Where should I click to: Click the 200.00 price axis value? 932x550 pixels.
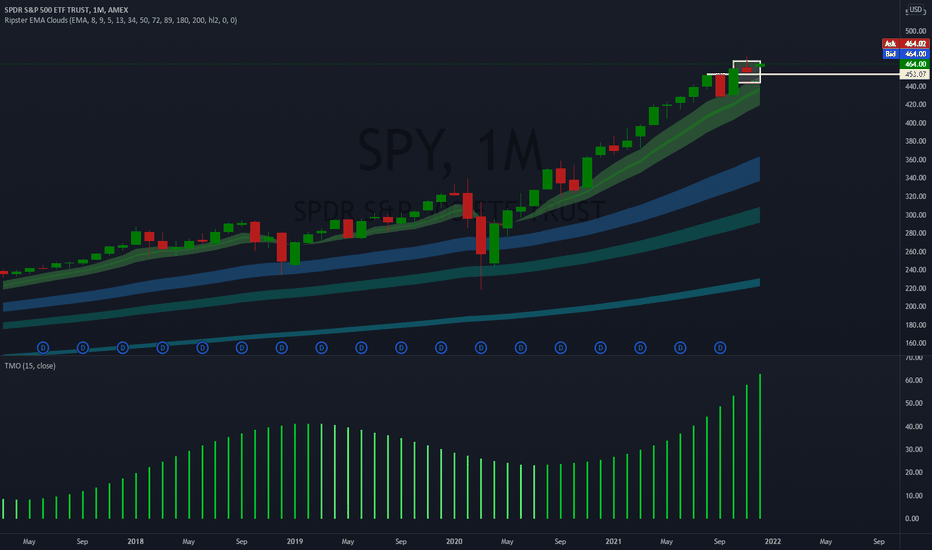[x=915, y=306]
